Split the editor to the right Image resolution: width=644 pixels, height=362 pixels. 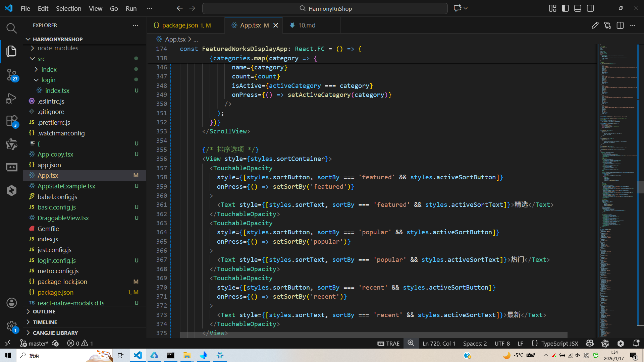click(x=620, y=25)
